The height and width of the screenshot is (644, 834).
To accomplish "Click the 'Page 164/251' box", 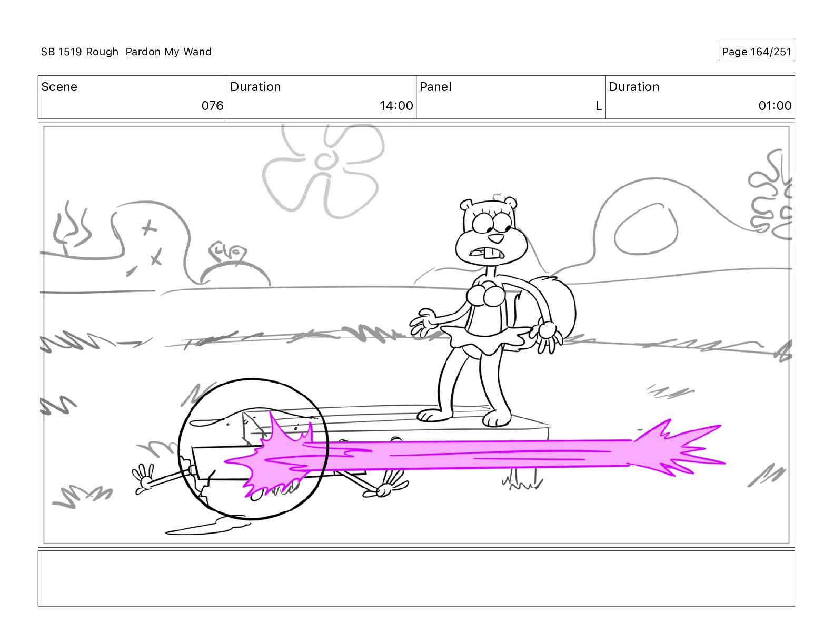I will point(757,52).
